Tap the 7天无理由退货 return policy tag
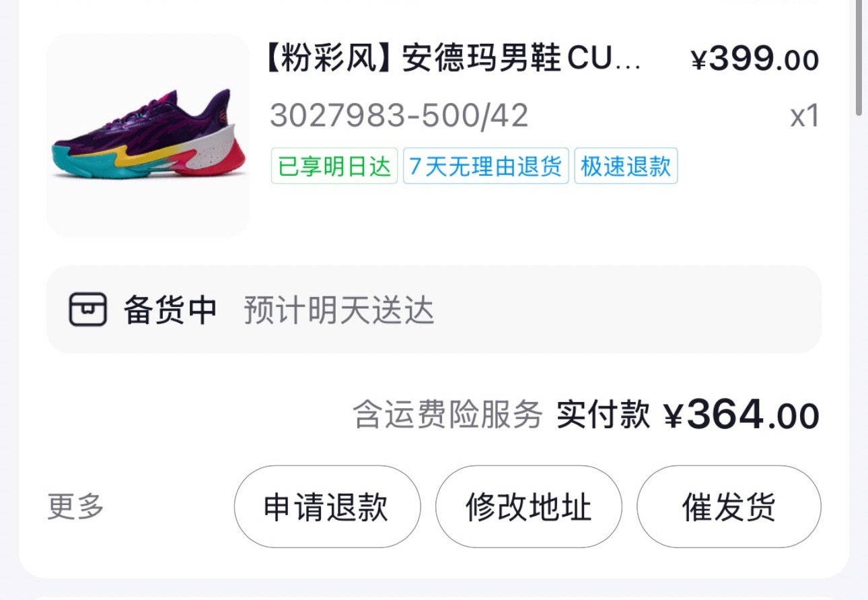Viewport: 868px width, 600px height. click(x=486, y=166)
